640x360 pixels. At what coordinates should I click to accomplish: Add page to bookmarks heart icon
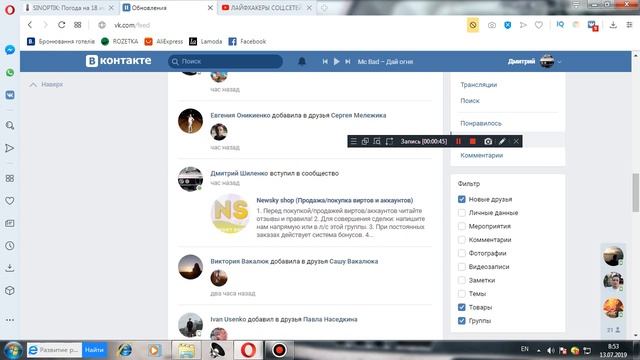coord(539,25)
